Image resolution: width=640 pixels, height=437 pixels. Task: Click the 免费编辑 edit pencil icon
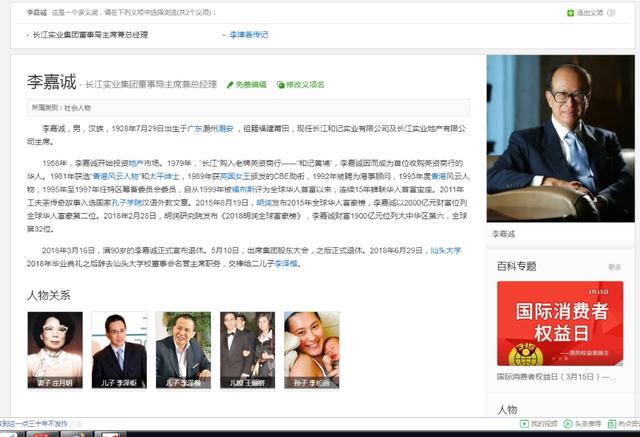tap(229, 85)
